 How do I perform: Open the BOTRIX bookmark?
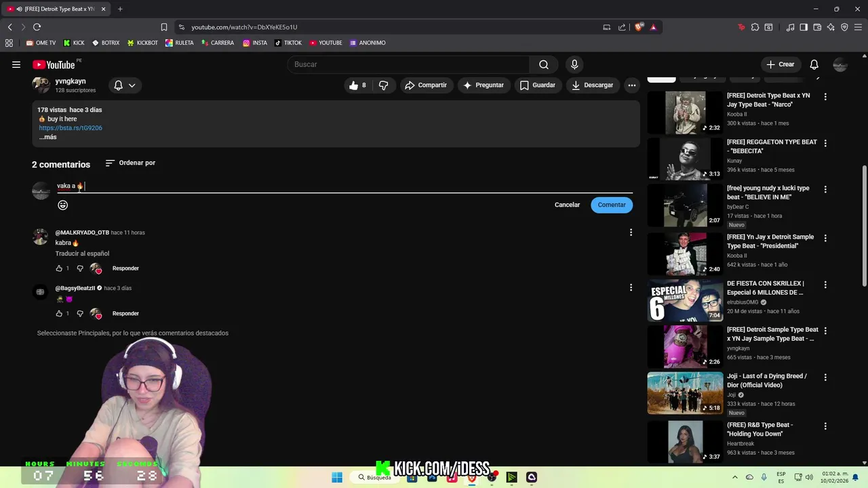(106, 43)
